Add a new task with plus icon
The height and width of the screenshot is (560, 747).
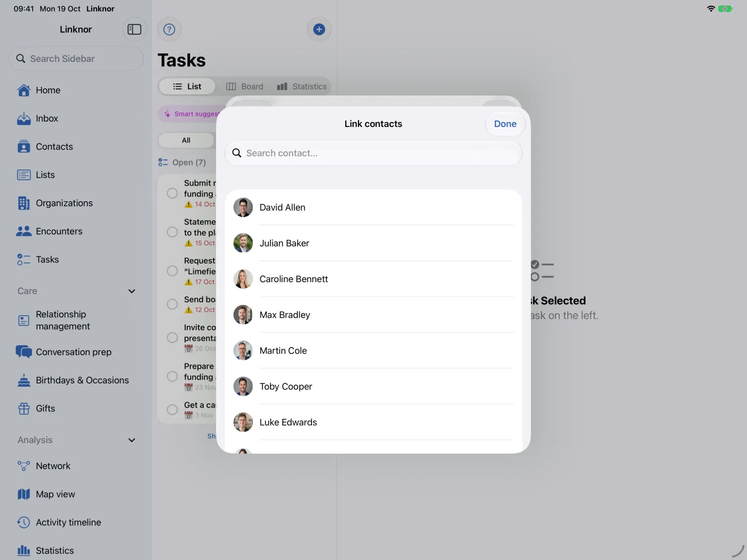point(319,29)
